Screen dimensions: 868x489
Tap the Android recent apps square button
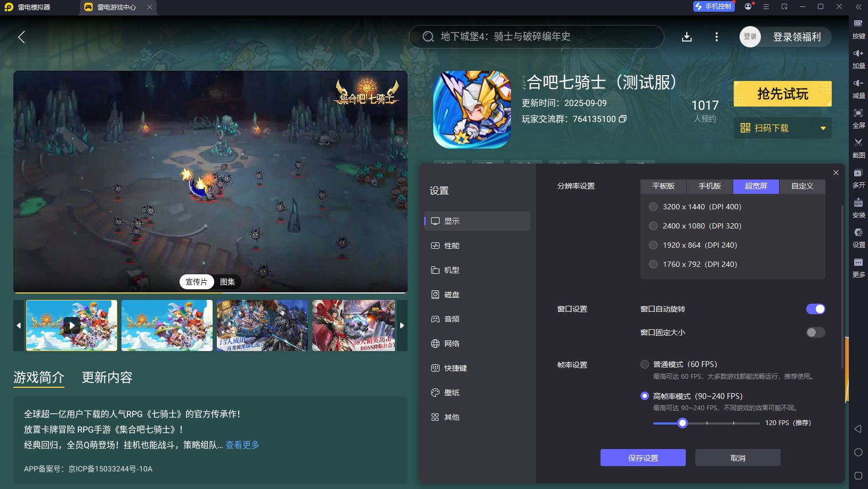point(858,476)
